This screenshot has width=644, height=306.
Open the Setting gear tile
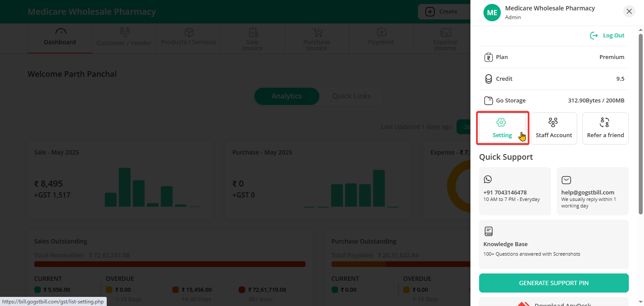coord(502,128)
